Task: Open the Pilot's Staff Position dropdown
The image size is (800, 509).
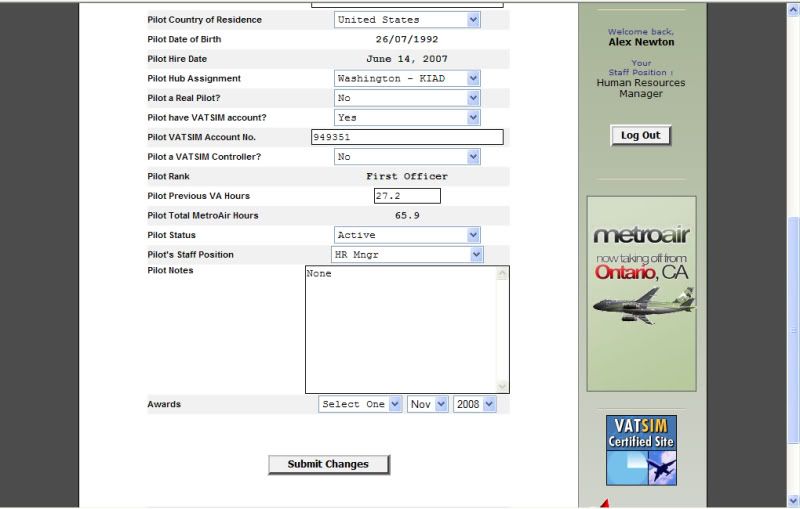Action: 407,254
